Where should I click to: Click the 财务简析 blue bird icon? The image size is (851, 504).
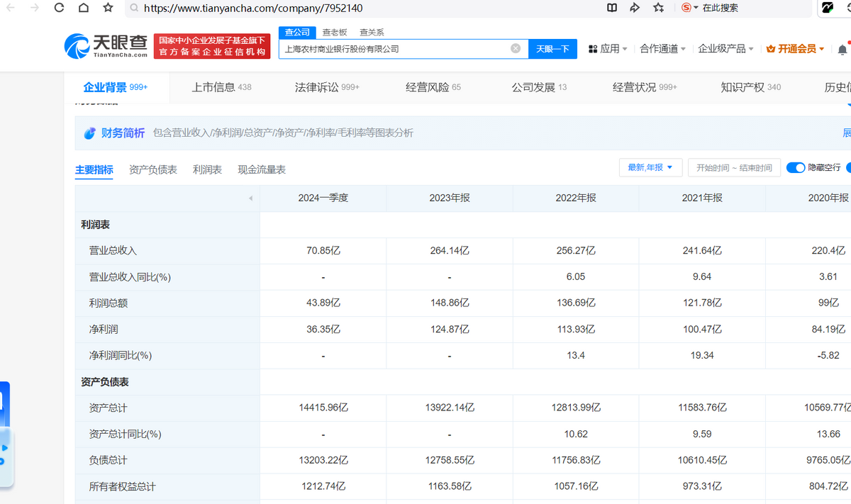click(90, 133)
